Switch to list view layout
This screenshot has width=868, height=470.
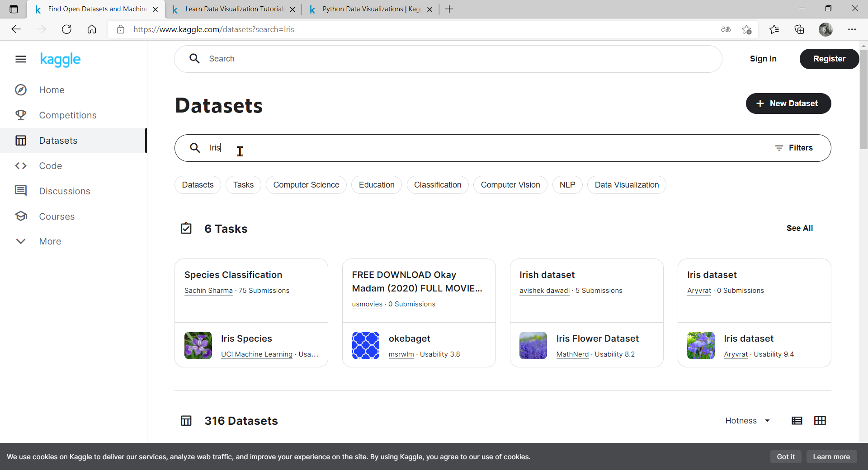coord(797,421)
